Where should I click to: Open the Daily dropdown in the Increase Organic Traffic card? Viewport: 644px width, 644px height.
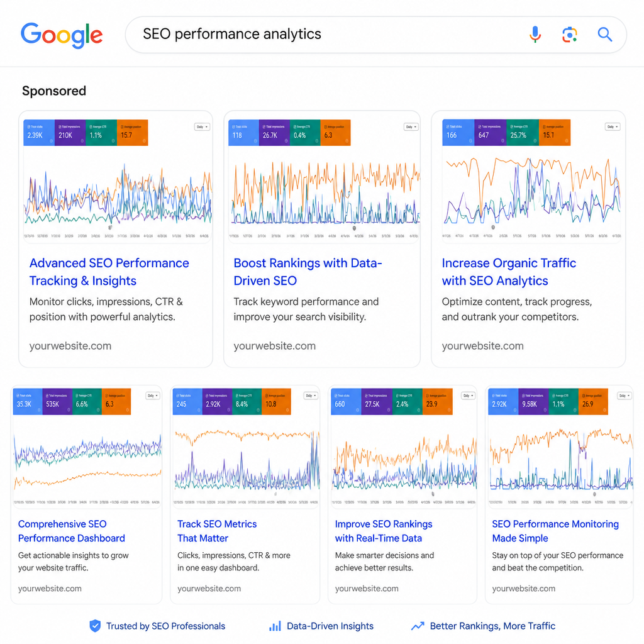(x=613, y=127)
